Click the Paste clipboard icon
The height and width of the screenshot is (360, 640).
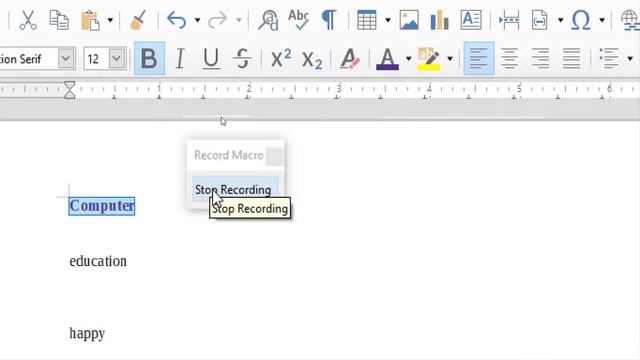(x=90, y=20)
